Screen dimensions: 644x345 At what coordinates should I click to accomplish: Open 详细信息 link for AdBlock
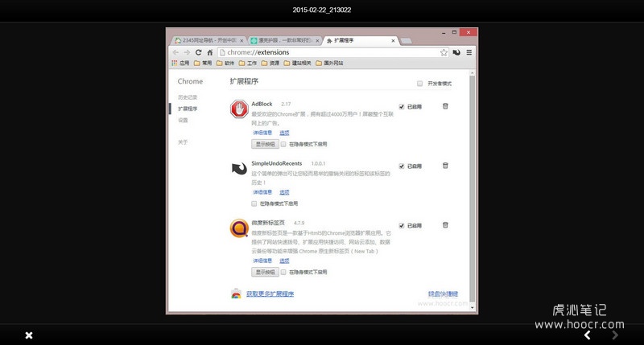262,133
